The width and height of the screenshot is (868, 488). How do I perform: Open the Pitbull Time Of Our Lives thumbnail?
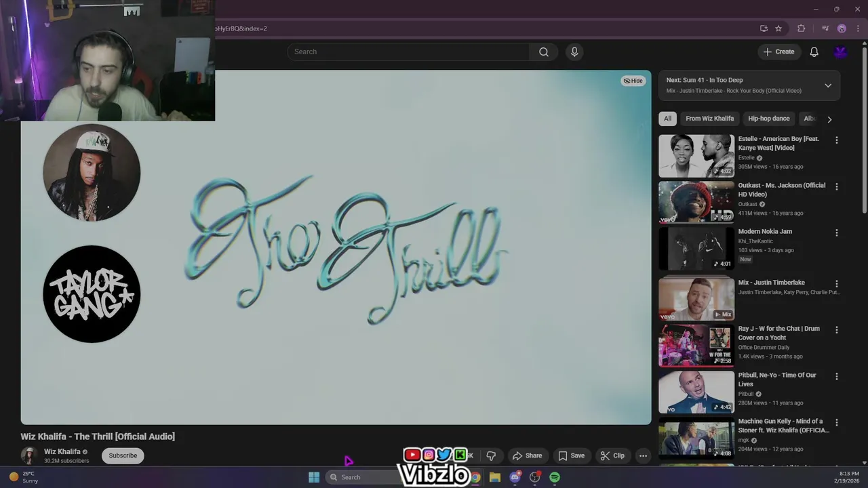[x=696, y=392]
